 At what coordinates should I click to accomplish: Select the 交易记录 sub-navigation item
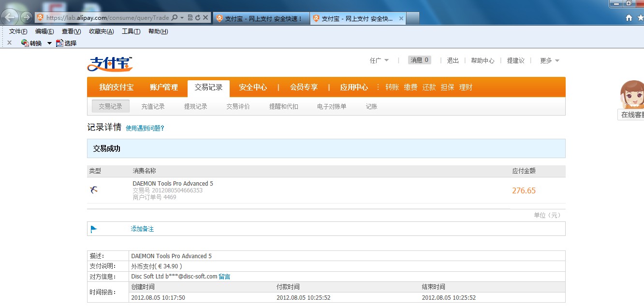(x=111, y=106)
